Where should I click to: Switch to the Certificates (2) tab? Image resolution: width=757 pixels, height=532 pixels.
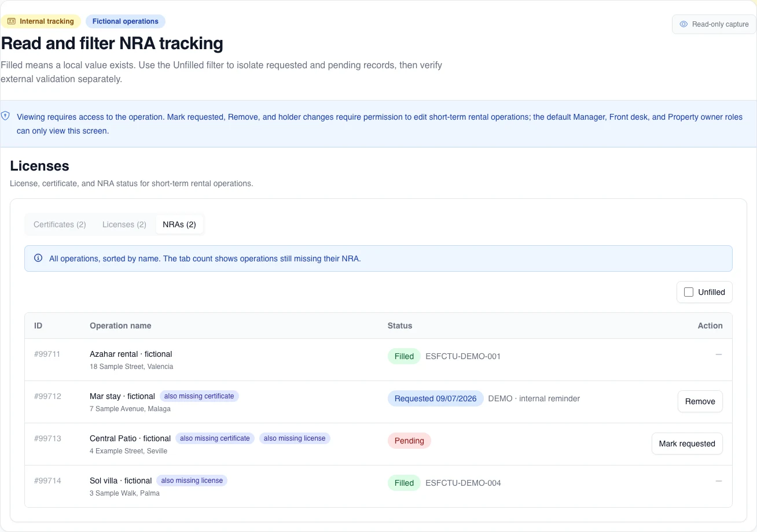point(60,224)
